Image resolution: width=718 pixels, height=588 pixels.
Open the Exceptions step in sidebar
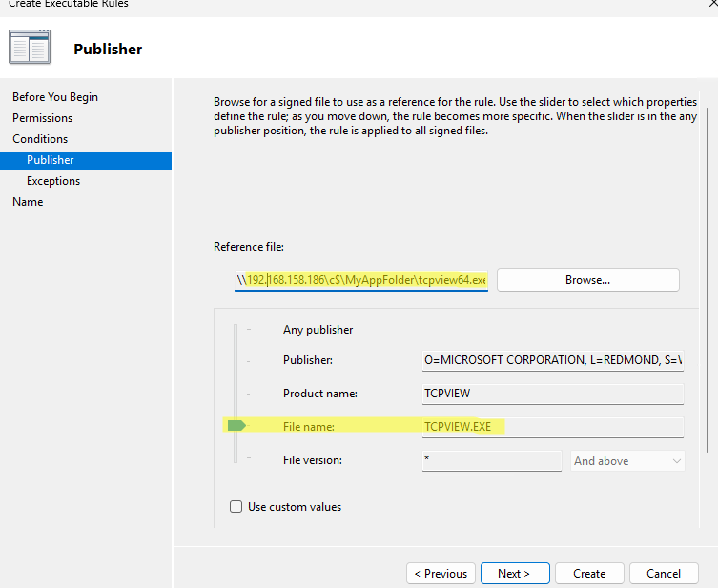[x=53, y=181]
